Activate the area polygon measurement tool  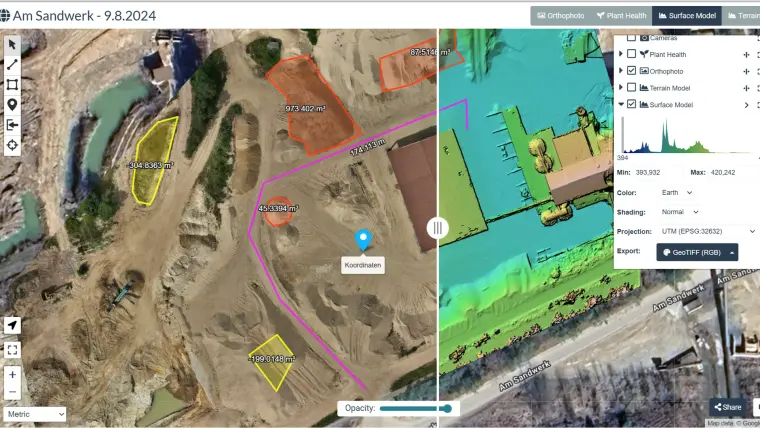tap(12, 85)
